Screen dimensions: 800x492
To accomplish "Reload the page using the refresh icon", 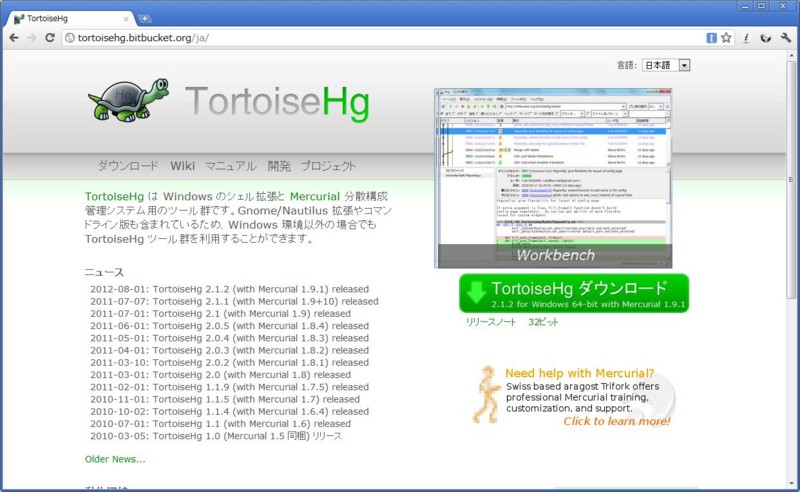I will coord(49,38).
